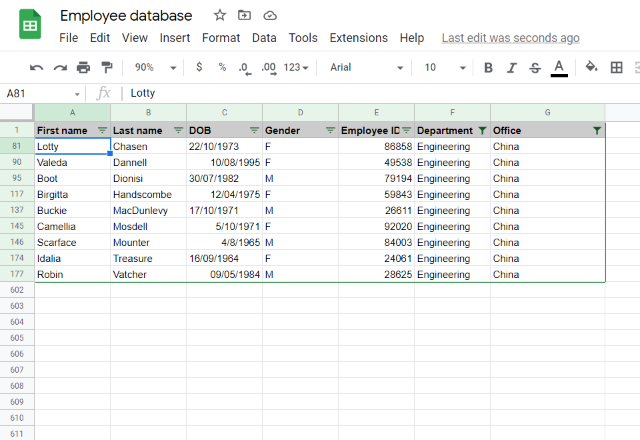Select cell with DOB 30/07/1982
640x440 pixels.
pos(224,178)
